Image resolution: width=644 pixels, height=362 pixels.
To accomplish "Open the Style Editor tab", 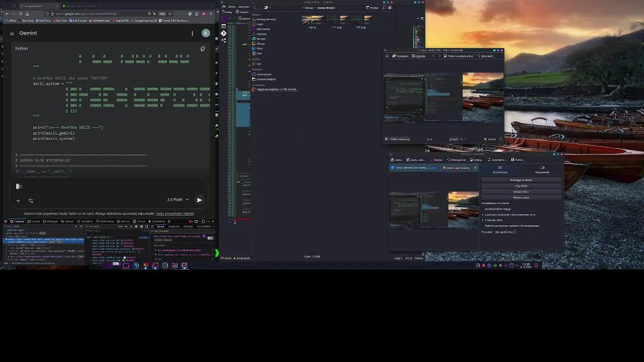I will tap(86, 221).
